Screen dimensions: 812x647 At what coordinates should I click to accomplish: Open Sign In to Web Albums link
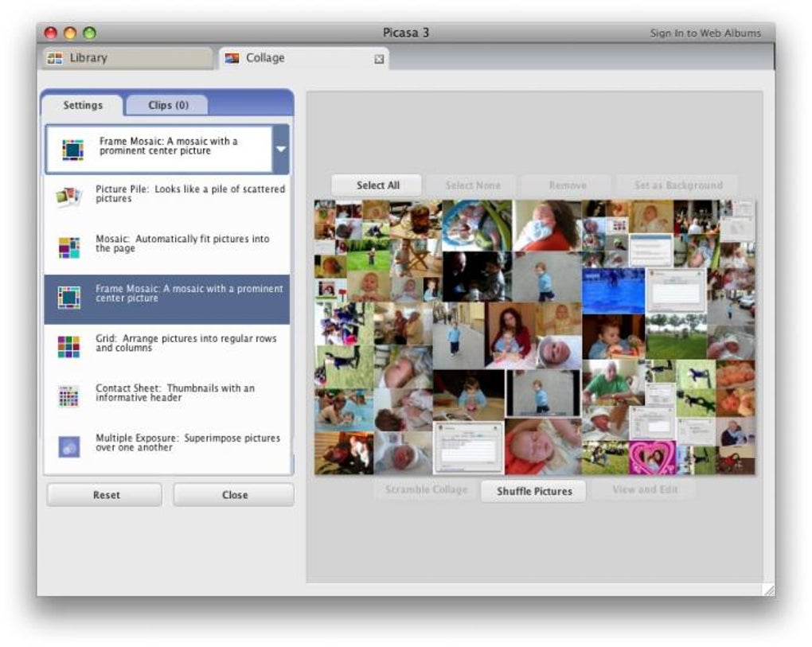[x=705, y=33]
